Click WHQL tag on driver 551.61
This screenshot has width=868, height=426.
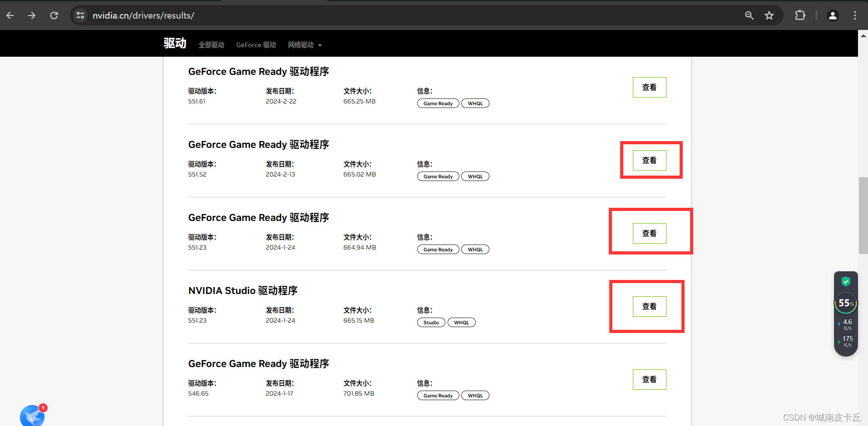coord(475,103)
